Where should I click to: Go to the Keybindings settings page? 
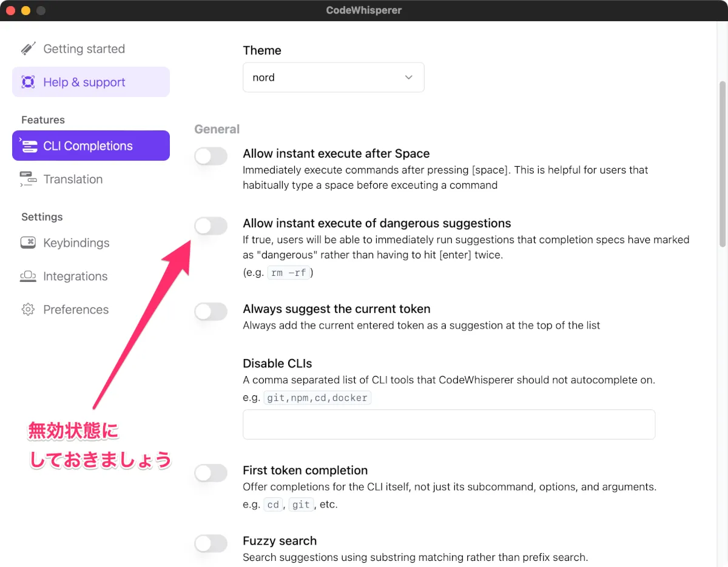(76, 243)
